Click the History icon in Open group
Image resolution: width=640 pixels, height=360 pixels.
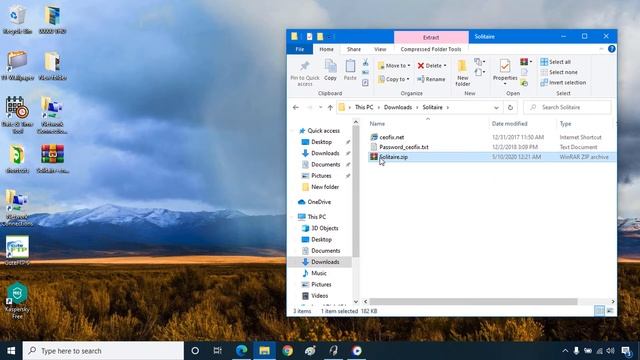pyautogui.click(x=524, y=83)
